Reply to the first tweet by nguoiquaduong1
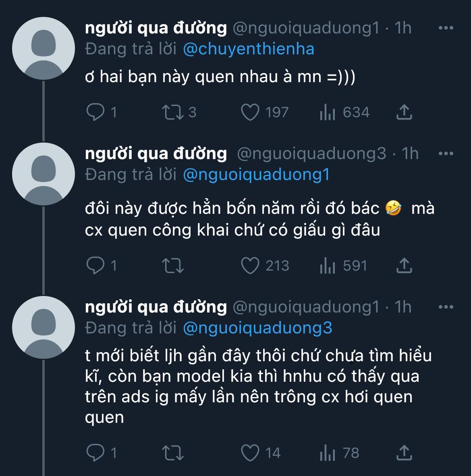The width and height of the screenshot is (471, 476). [95, 112]
